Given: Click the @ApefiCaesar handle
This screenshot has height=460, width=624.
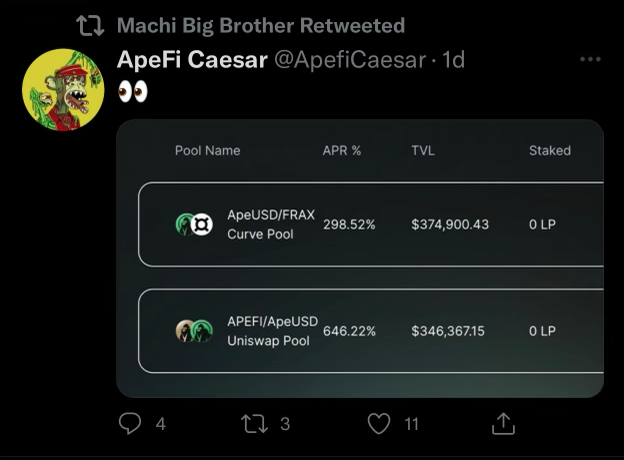Looking at the screenshot, I should coord(349,59).
